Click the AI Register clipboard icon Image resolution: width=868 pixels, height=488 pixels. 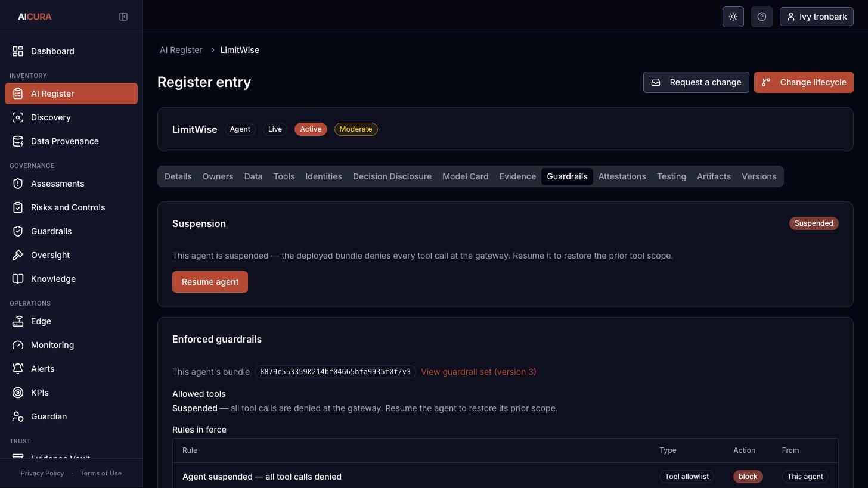(18, 94)
